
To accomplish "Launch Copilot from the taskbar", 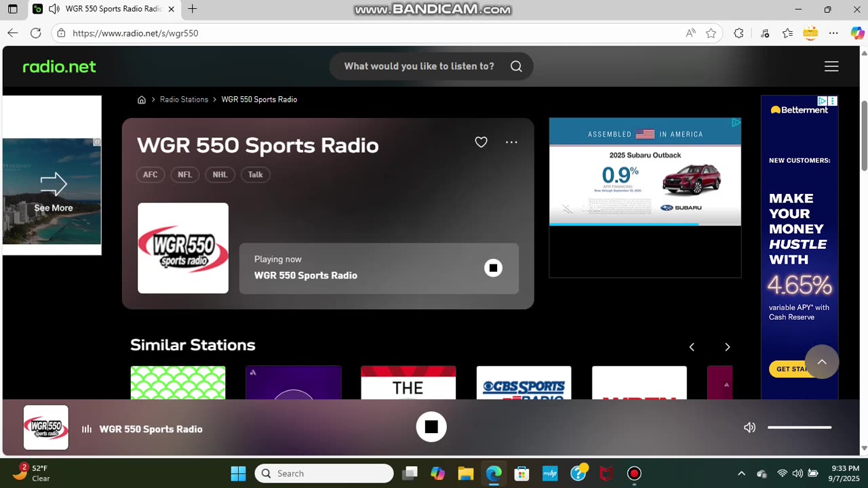I will point(437,473).
